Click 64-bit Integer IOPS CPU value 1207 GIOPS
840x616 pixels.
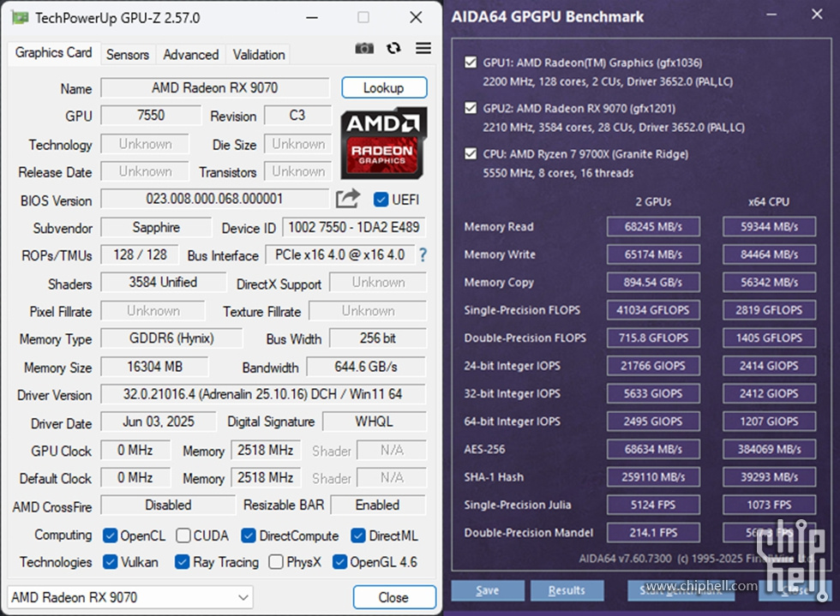click(x=770, y=422)
